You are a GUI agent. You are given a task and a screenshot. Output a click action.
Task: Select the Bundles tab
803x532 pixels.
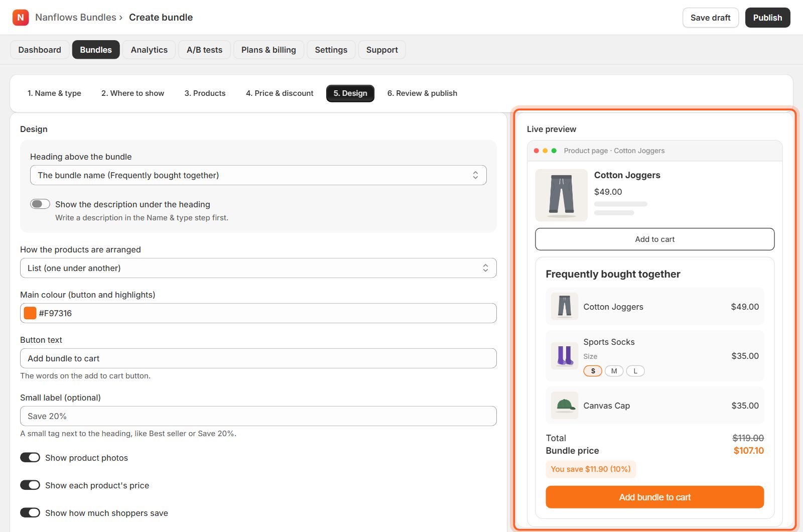click(x=96, y=50)
